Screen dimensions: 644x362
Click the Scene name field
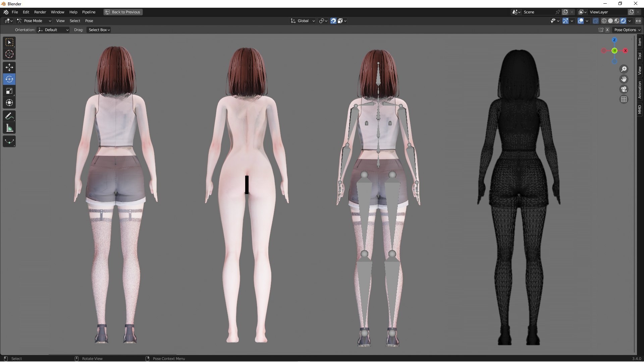[538, 12]
